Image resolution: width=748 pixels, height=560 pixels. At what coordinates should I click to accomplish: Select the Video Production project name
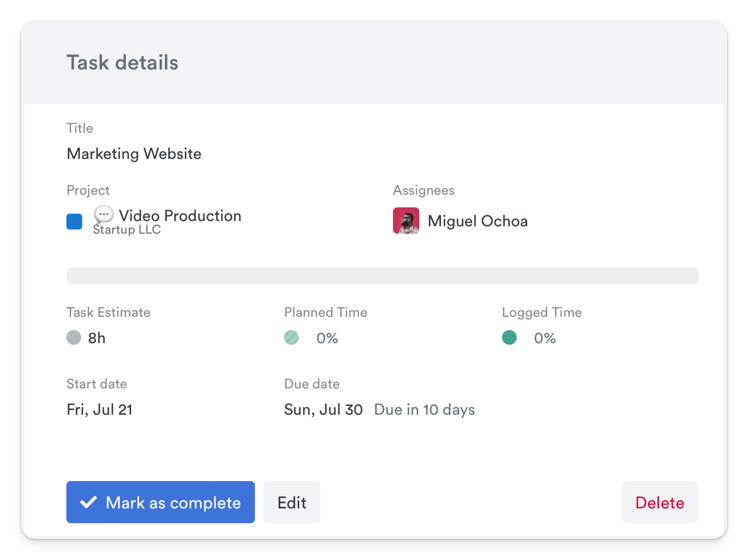point(180,216)
